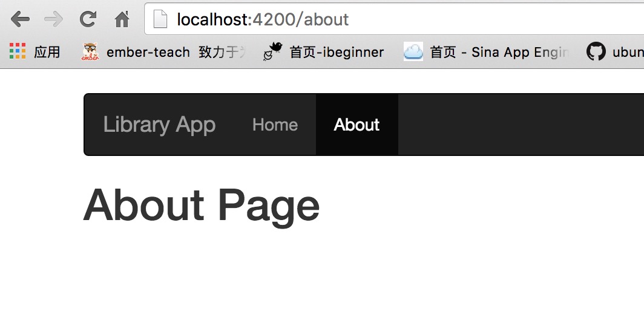Click the cloud favicon for Sina App Engine
The width and height of the screenshot is (644, 318).
[413, 52]
